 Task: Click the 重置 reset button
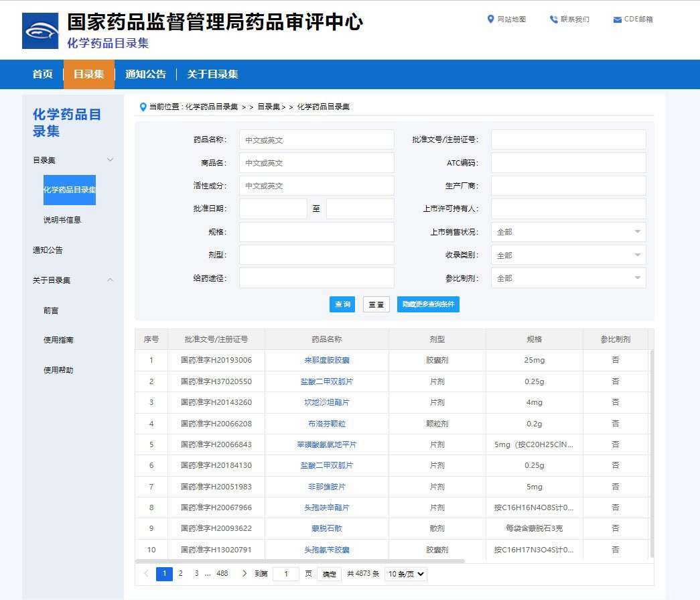point(376,304)
